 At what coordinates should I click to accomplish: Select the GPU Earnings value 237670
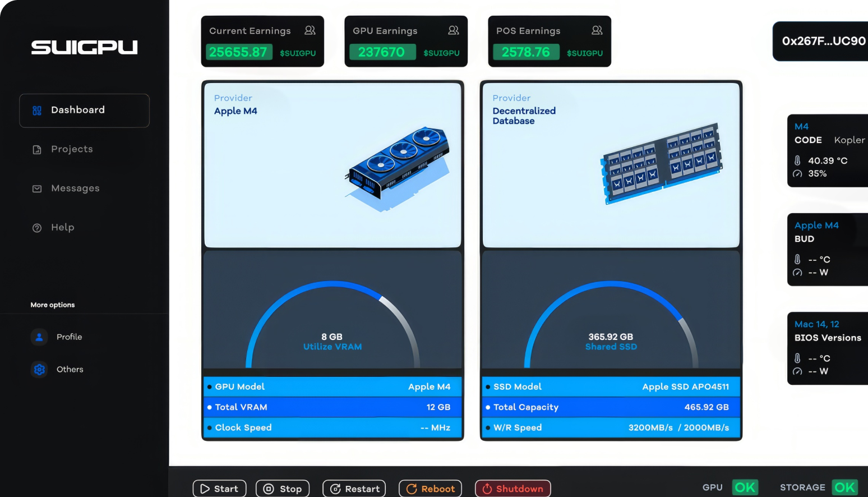382,52
